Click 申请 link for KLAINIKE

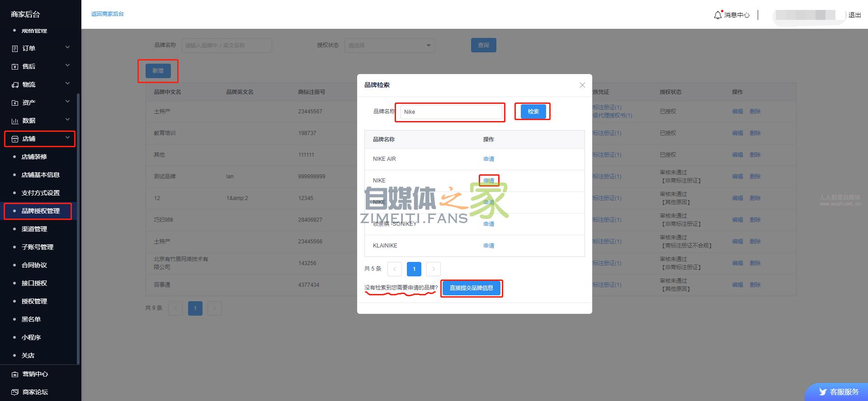coord(488,246)
